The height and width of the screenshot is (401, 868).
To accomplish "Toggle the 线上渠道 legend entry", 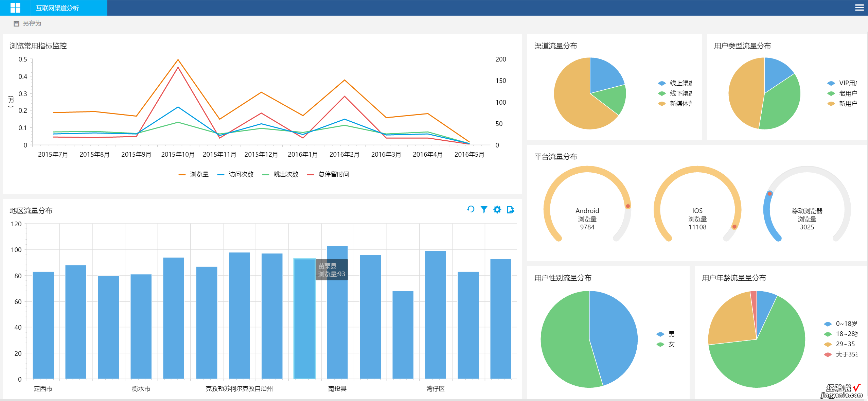I will pos(675,83).
